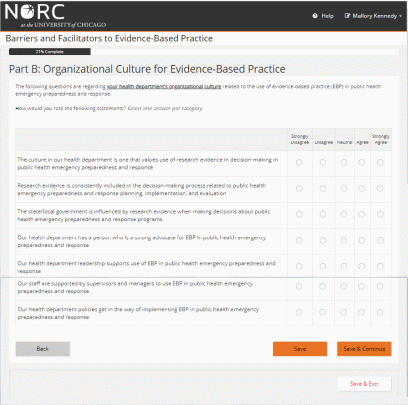Select Neutral for culture values research evidence

[344, 162]
